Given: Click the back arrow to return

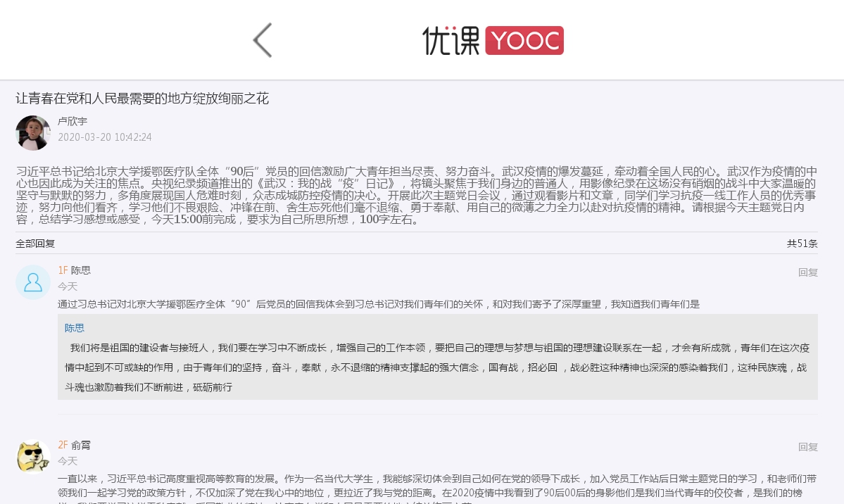Looking at the screenshot, I should [263, 40].
